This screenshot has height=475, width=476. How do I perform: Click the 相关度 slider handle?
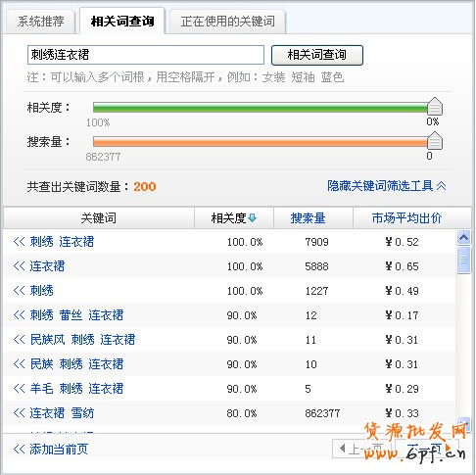(435, 107)
